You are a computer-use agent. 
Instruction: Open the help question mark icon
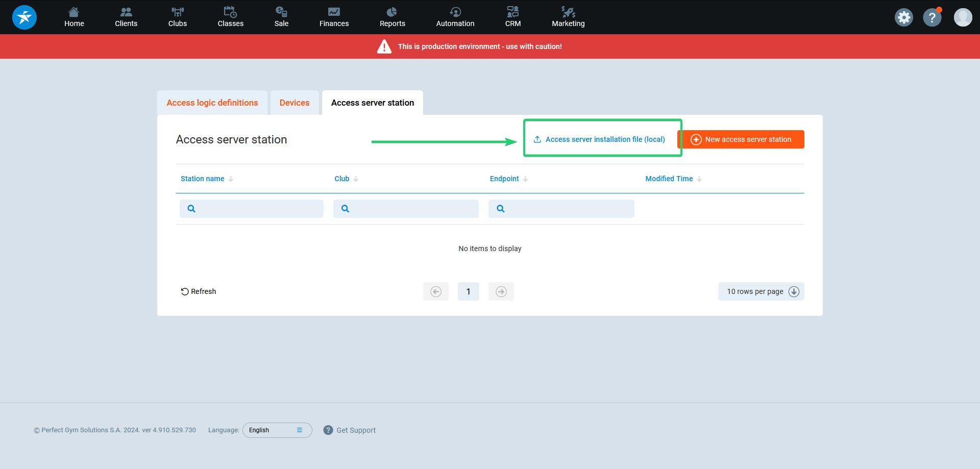tap(932, 17)
